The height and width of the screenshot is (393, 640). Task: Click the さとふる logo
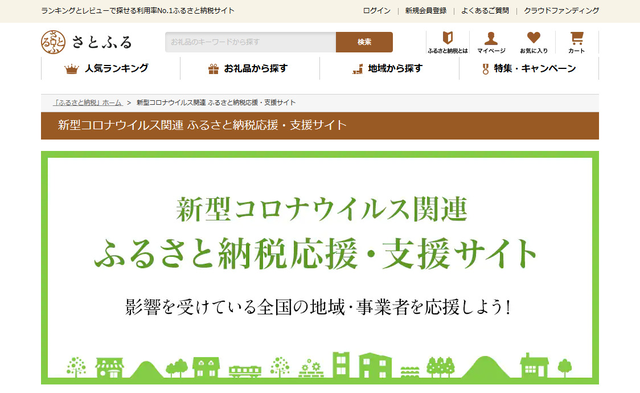click(x=87, y=42)
